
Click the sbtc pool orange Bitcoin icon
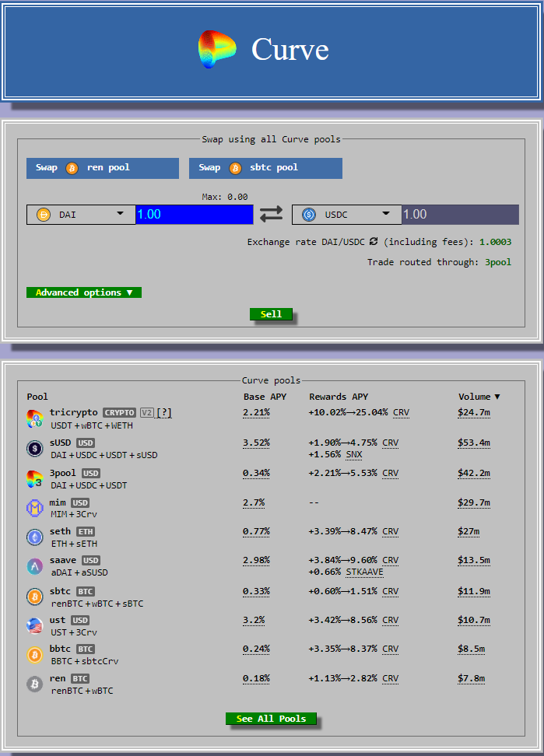[x=35, y=597]
